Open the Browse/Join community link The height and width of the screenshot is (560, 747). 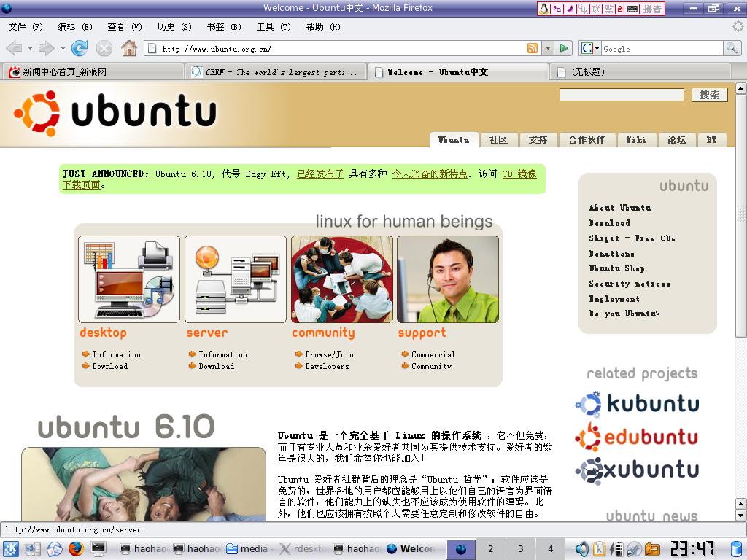pos(329,354)
